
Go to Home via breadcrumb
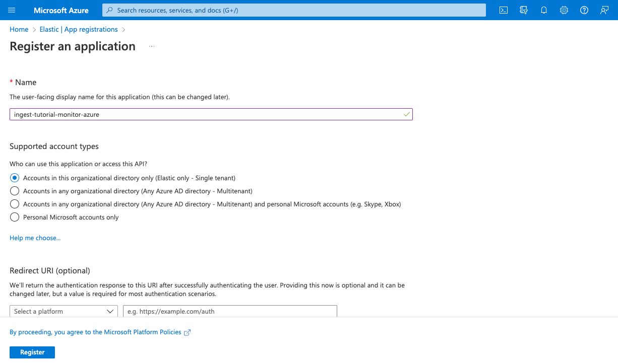point(19,29)
